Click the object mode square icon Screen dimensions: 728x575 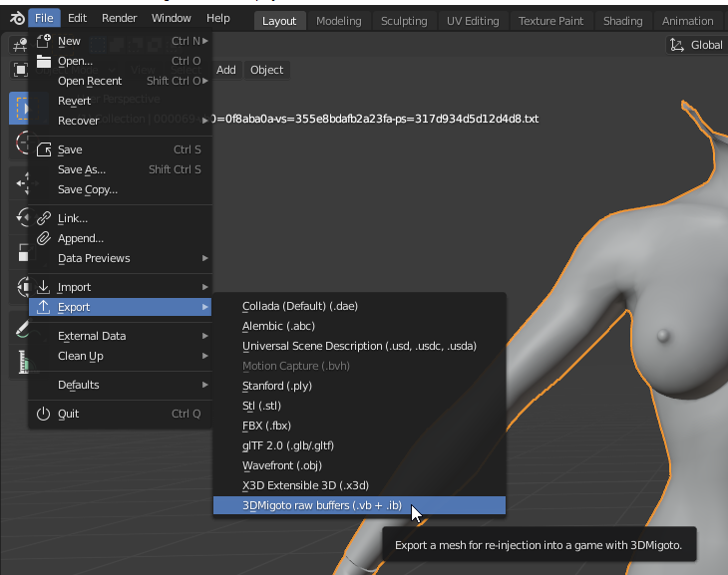[x=20, y=70]
